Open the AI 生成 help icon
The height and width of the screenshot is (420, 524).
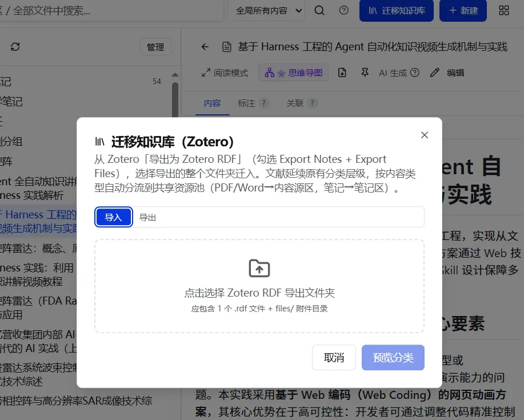point(415,73)
